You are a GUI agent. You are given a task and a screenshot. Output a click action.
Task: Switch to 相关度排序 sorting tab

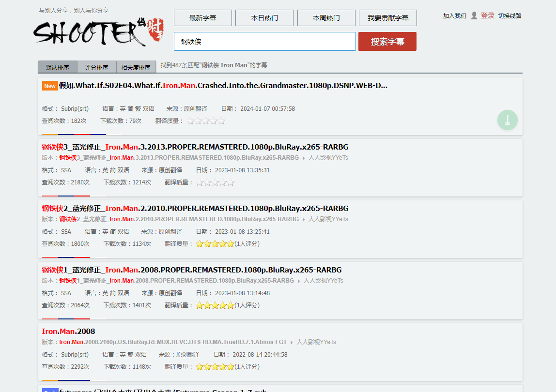click(x=136, y=67)
